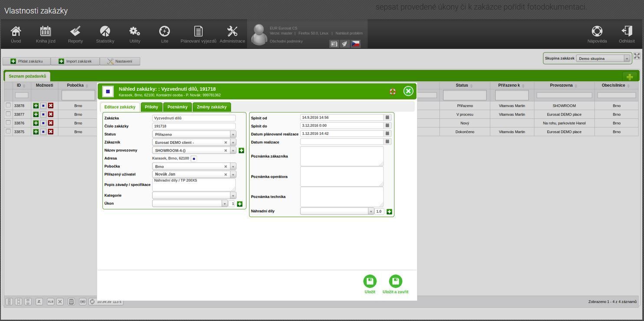This screenshot has height=321, width=644.
Task: Open Kniha jízd from top navigation
Action: [46, 34]
